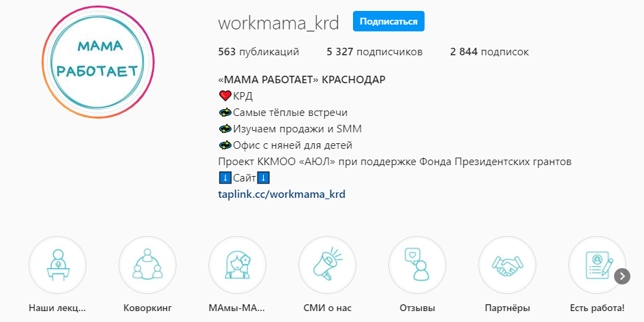
Task: Click the blue down-arrow emoji after Сайт
Action: (263, 179)
